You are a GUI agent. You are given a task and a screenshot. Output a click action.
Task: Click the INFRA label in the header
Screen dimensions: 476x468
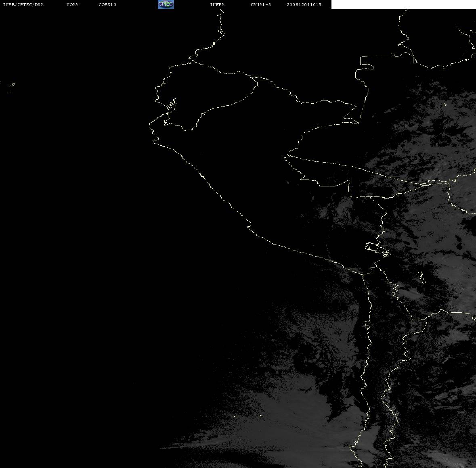[217, 4]
